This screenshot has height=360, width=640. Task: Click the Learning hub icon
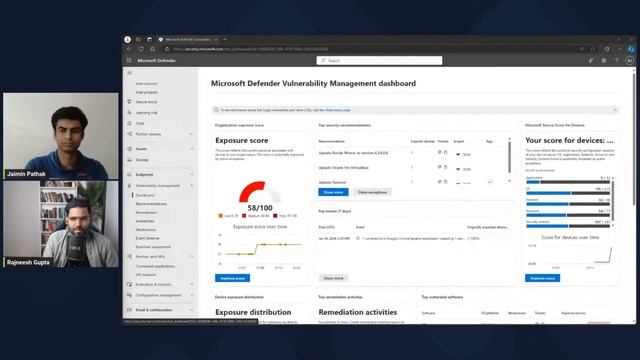coord(129,112)
